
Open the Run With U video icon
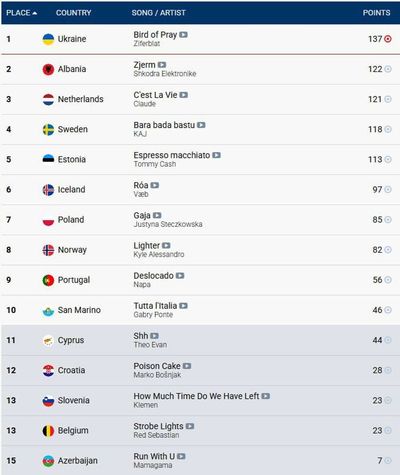[181, 456]
